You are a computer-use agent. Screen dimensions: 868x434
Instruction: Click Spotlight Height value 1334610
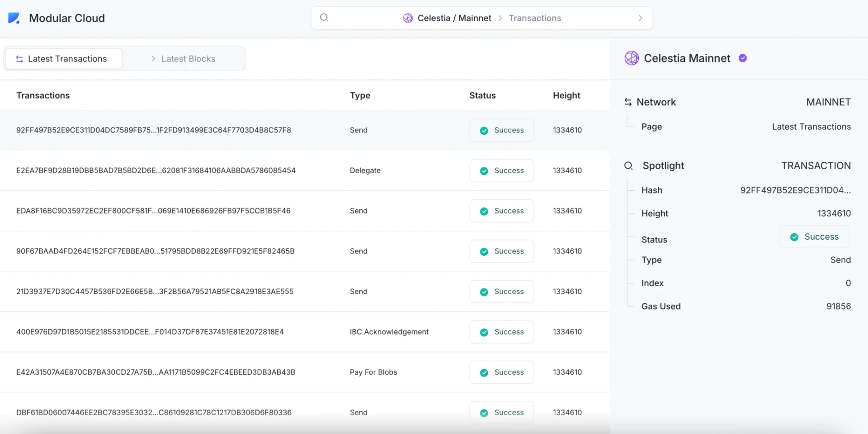834,213
